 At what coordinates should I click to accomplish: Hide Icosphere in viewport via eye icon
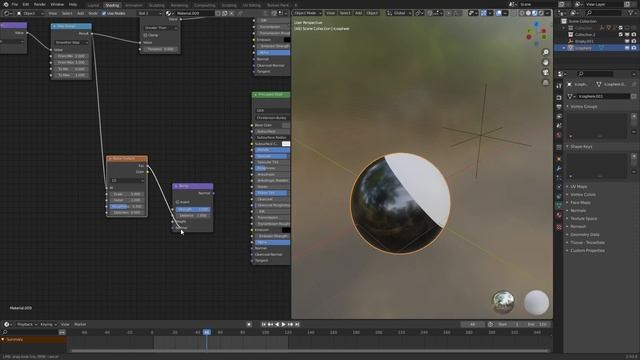[x=627, y=48]
